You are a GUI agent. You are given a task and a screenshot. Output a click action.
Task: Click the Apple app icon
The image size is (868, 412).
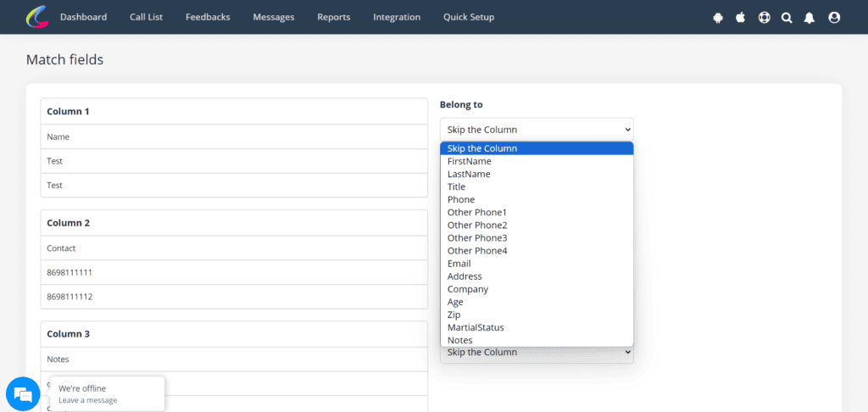[740, 18]
